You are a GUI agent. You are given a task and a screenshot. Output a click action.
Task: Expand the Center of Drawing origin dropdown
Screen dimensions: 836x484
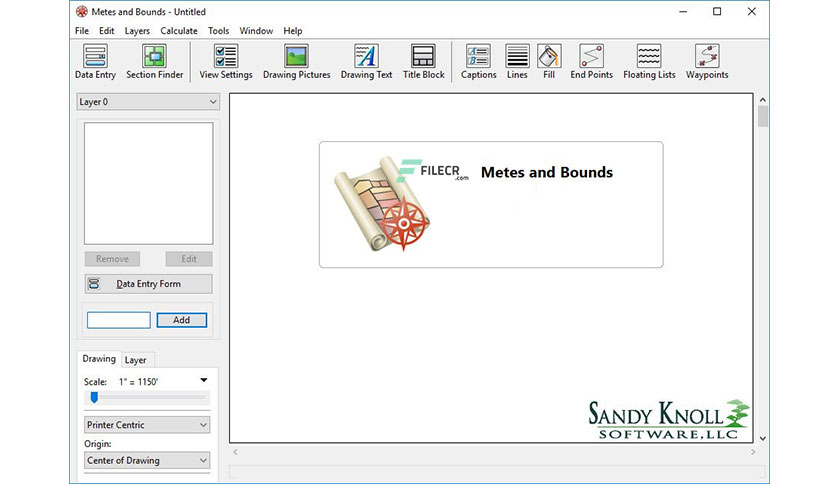(x=147, y=461)
